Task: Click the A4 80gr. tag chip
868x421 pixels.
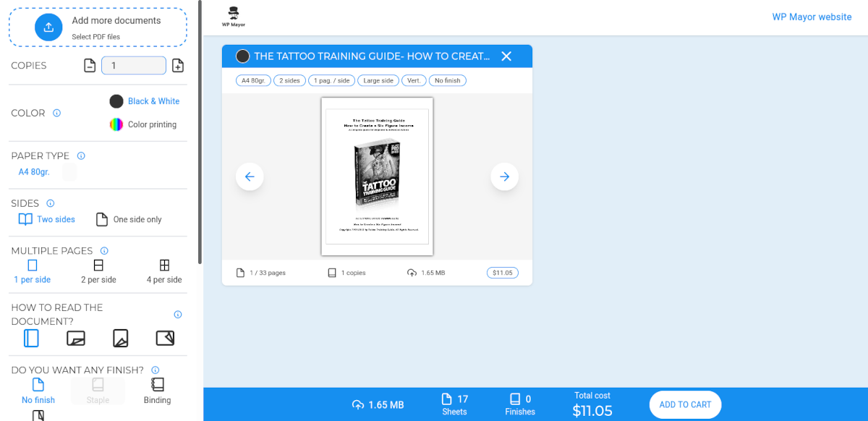Action: pos(253,80)
